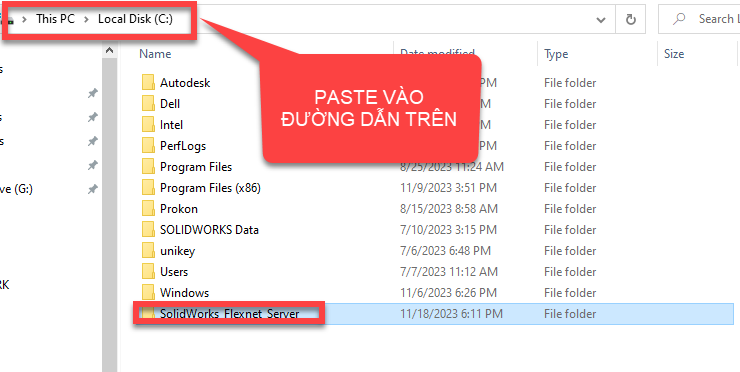This screenshot has height=372, width=740.
Task: Go to This PC in breadcrumb
Action: pos(56,19)
